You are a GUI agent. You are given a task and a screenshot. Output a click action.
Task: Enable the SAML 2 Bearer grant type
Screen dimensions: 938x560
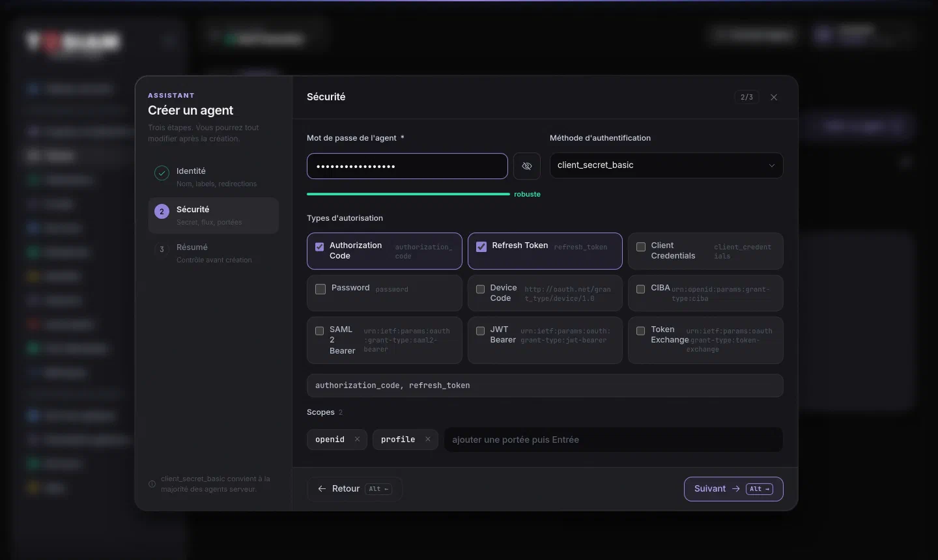[320, 331]
